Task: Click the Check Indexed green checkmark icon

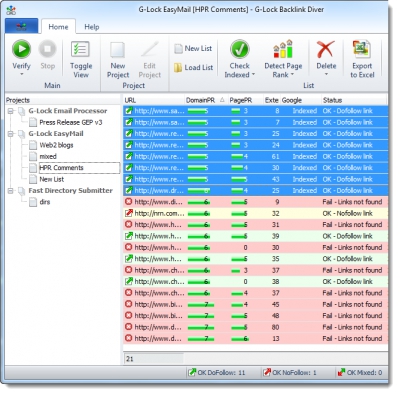Action: [239, 49]
